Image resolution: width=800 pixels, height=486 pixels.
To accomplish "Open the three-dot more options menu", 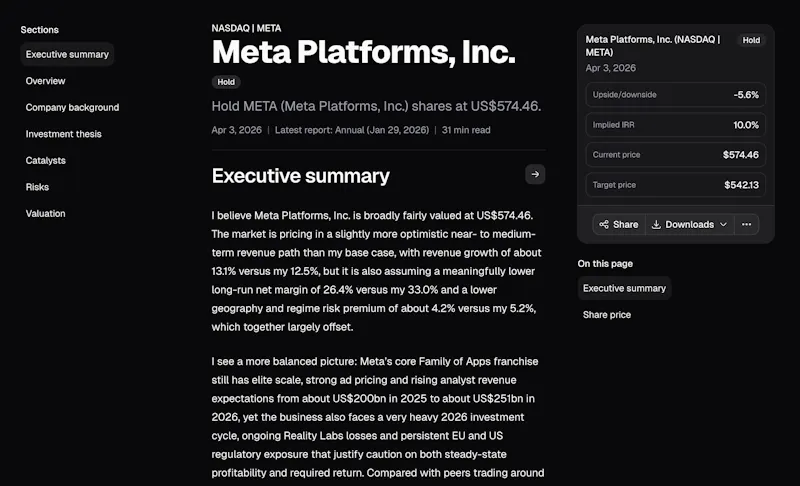I will coord(746,224).
